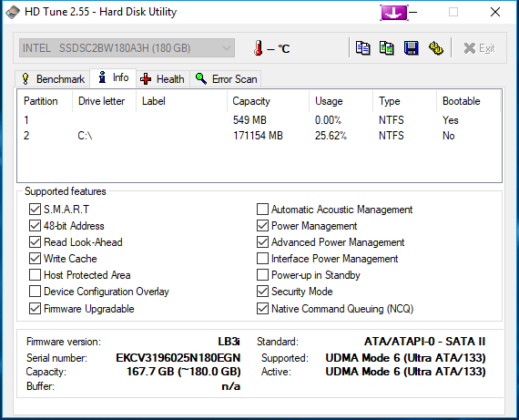Select the Info tab
This screenshot has height=420, width=519.
[x=113, y=77]
